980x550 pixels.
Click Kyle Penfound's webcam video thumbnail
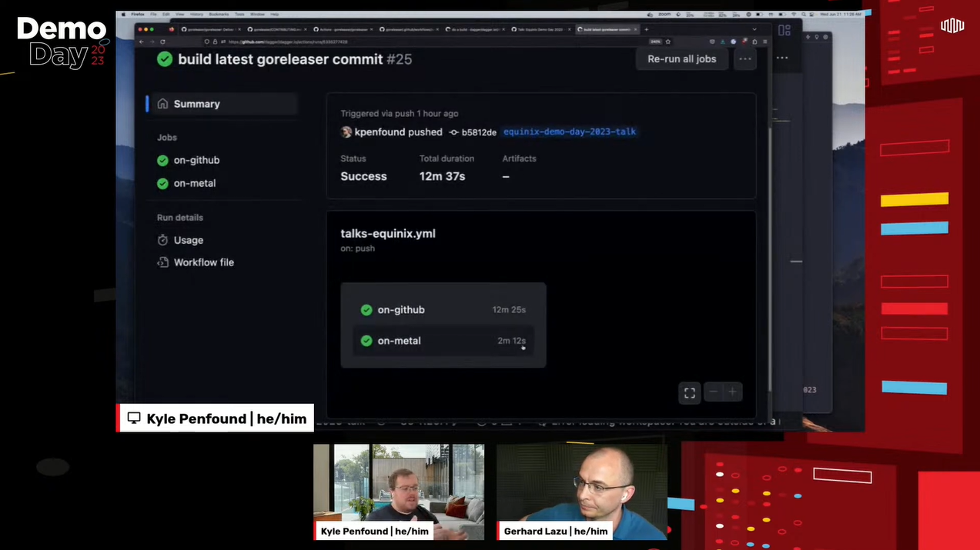click(x=399, y=492)
